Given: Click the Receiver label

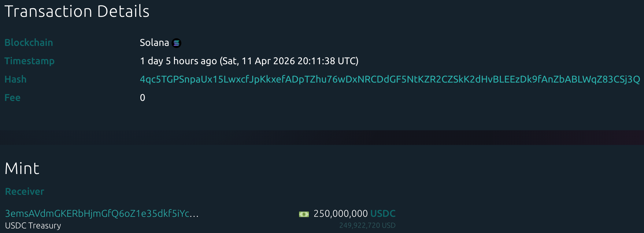Looking at the screenshot, I should coord(25,191).
